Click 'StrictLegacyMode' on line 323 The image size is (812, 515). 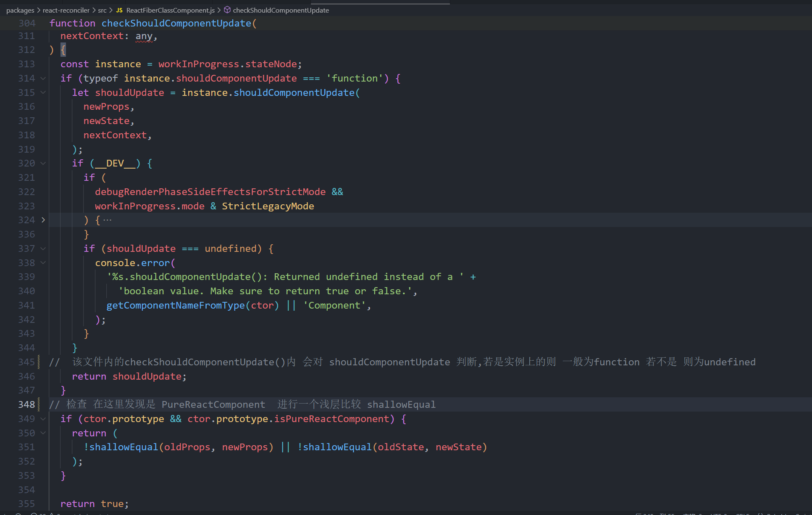pyautogui.click(x=268, y=206)
